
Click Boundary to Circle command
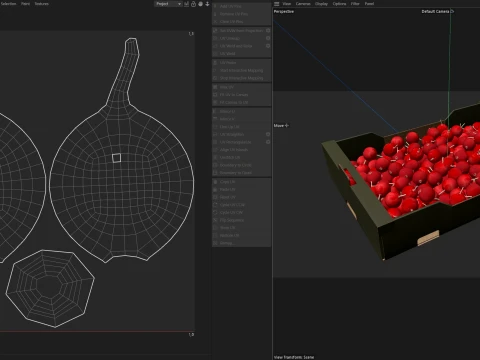(241, 165)
